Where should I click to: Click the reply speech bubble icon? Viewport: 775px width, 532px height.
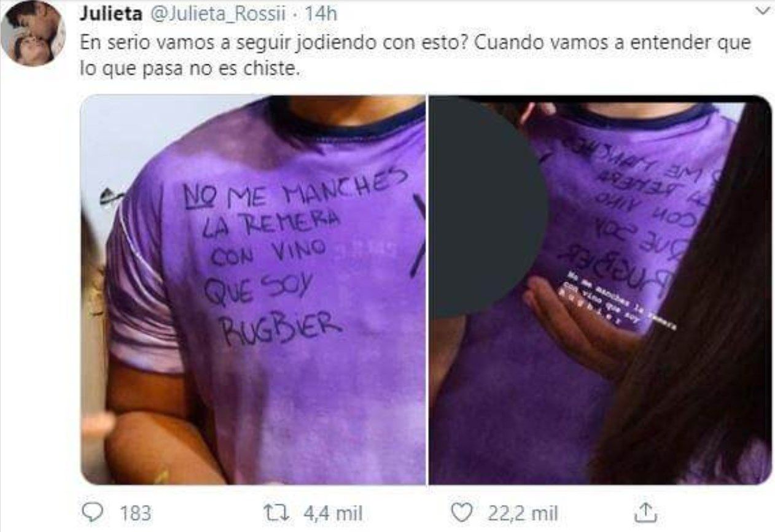coord(92,512)
